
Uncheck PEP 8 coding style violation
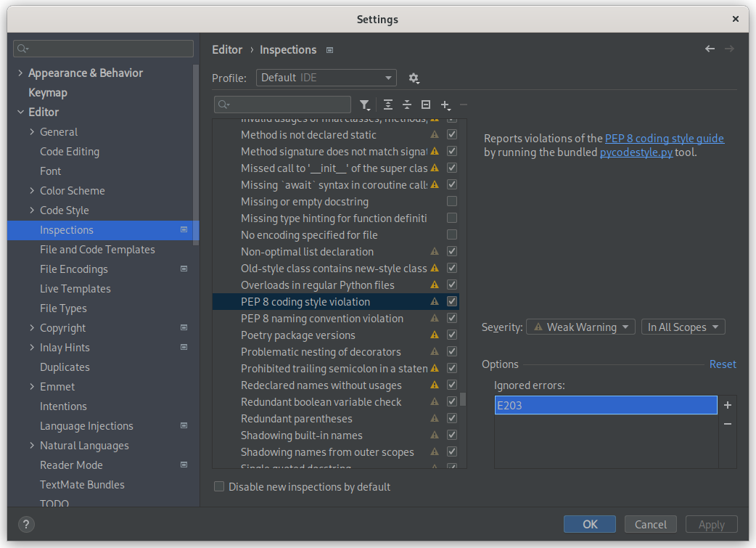[452, 301]
